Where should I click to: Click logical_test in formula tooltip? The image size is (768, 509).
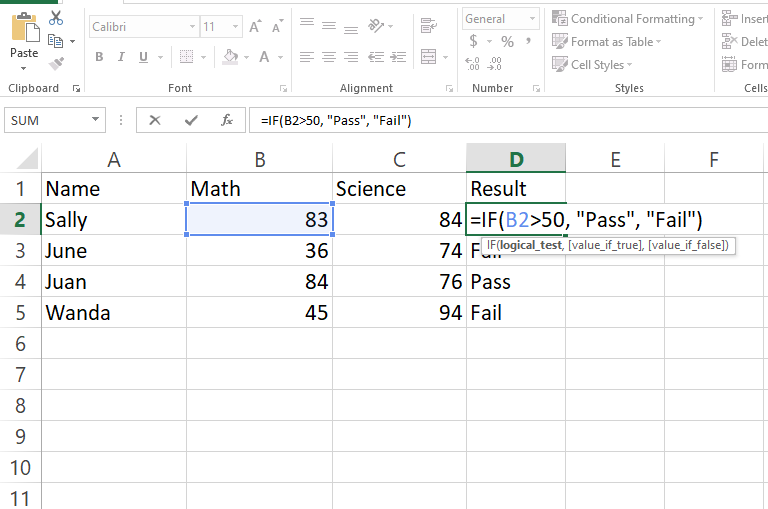coord(531,245)
